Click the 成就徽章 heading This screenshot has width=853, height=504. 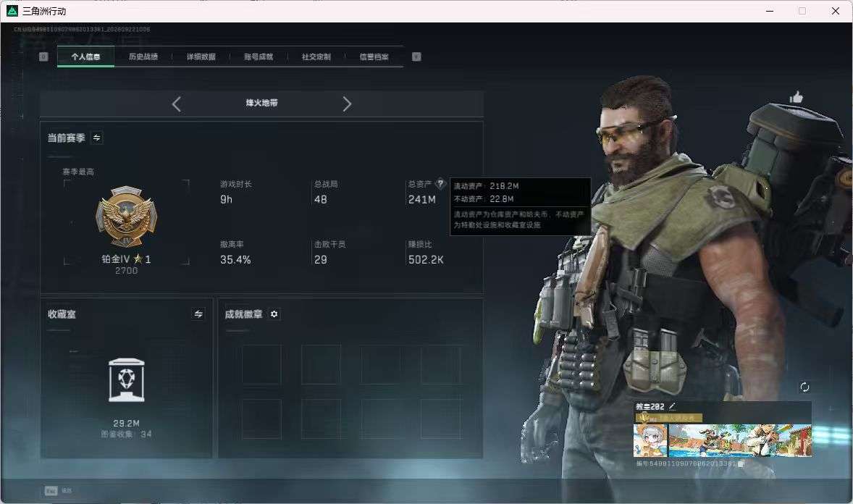point(244,314)
